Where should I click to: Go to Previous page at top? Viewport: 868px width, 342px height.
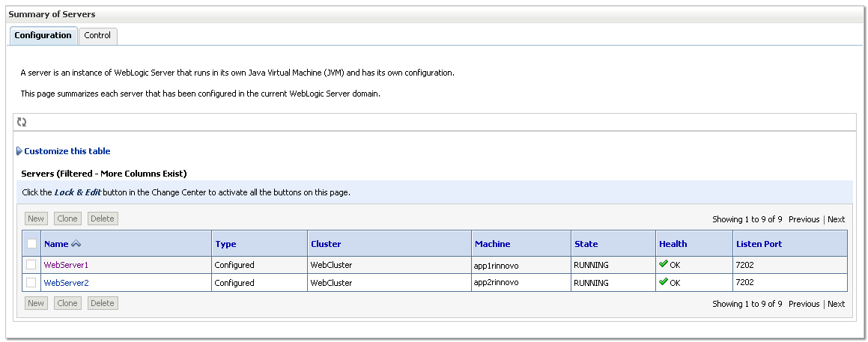[x=804, y=219]
